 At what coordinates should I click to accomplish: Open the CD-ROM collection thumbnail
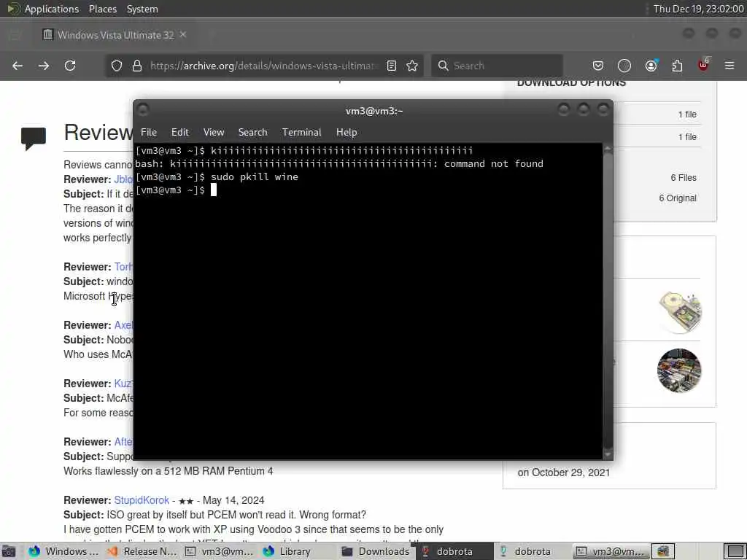[680, 312]
